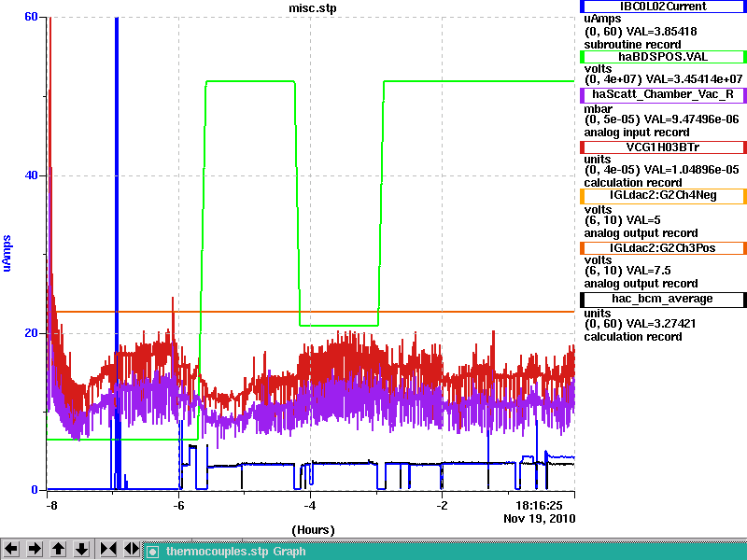Click the scroll down arrow button
747x560 pixels.
[82, 549]
